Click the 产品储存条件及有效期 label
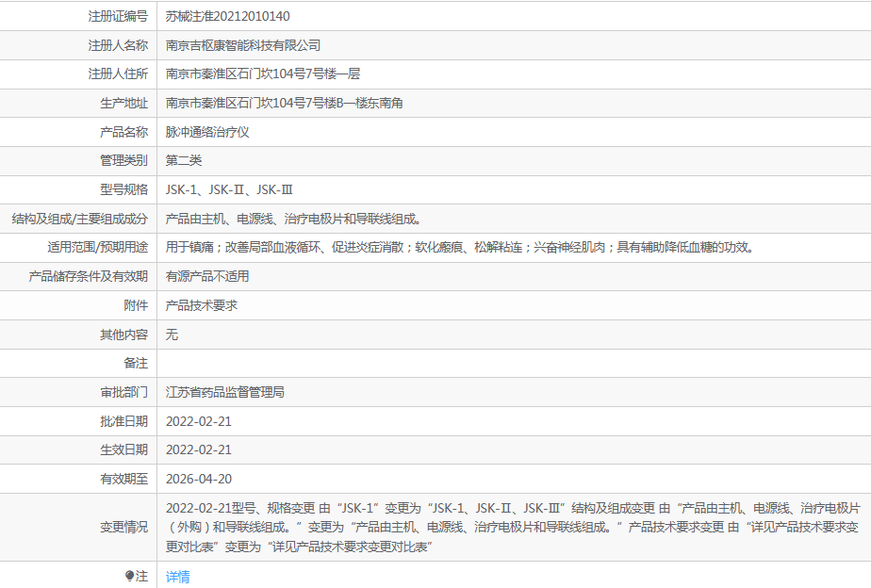 (89, 276)
